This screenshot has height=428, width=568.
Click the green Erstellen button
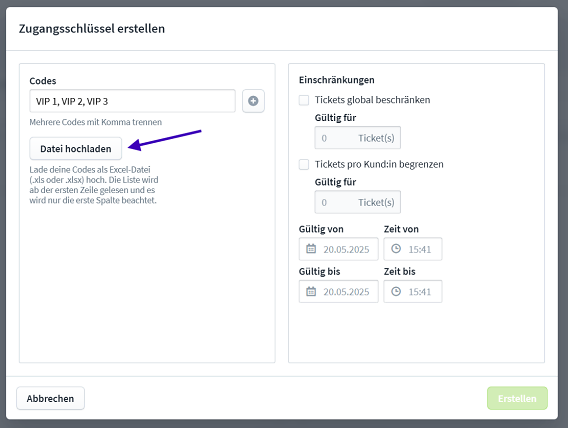517,398
